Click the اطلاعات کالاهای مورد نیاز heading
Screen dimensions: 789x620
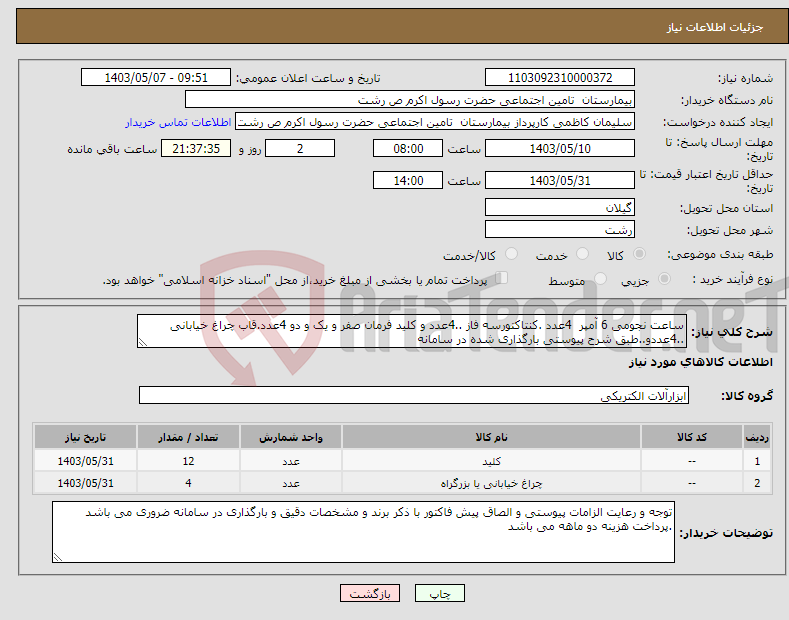click(700, 362)
